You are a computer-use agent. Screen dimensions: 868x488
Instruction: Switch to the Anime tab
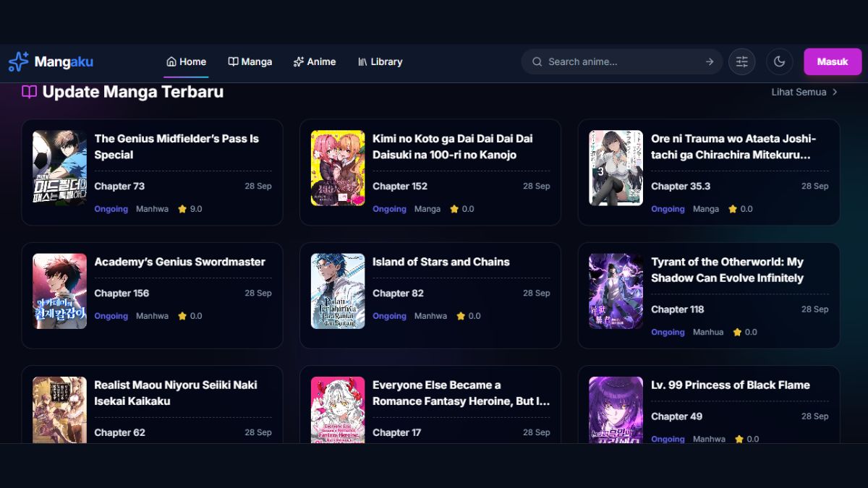[314, 62]
